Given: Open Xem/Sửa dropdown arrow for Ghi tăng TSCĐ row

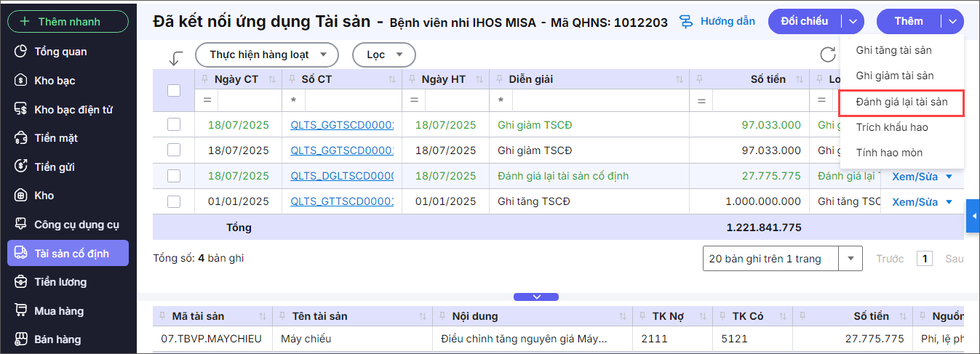Looking at the screenshot, I should coord(949,202).
